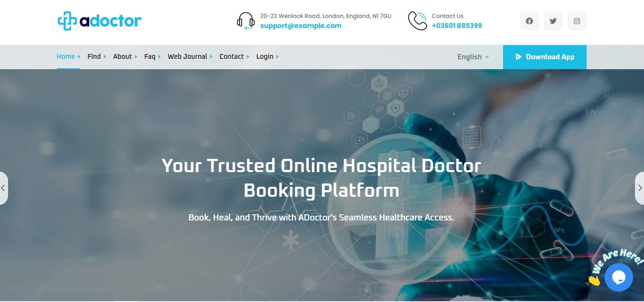Go to previous slide with left arrow

coord(3,188)
